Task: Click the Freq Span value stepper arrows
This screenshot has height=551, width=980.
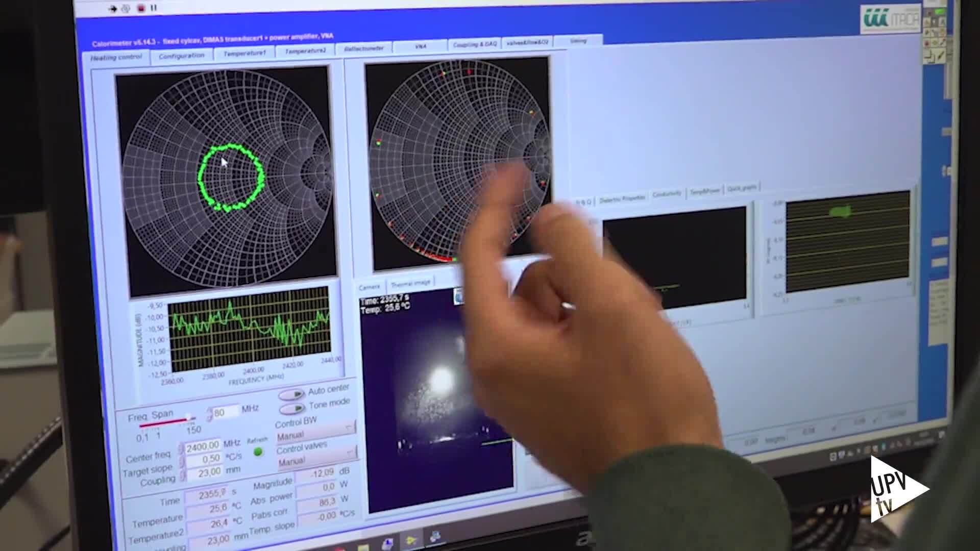Action: tap(209, 414)
